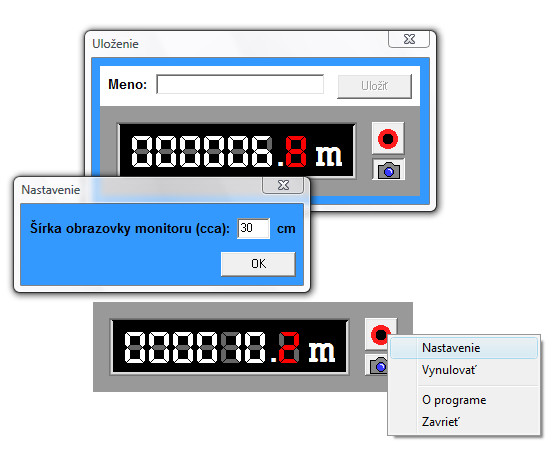This screenshot has width=556, height=469.
Task: Click the odometer display in the bottom gray panel
Action: click(x=229, y=347)
